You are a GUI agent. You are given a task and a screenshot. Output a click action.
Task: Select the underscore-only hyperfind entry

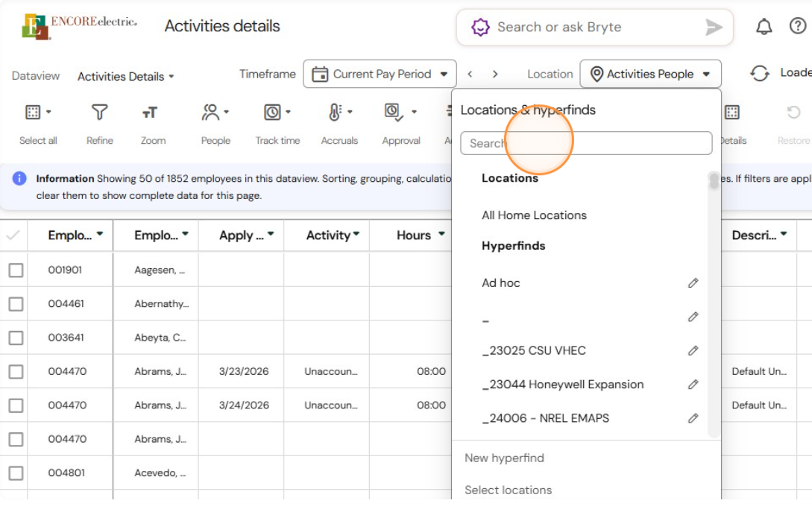pos(485,320)
